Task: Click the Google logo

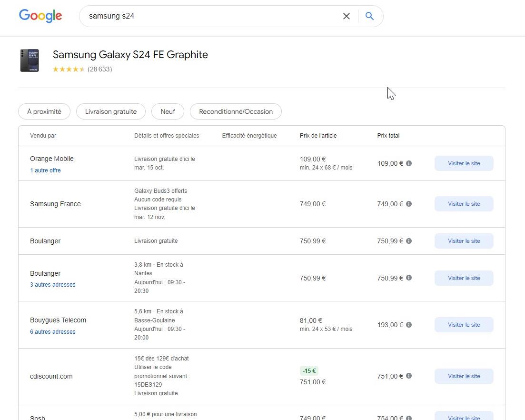Action: [x=40, y=16]
